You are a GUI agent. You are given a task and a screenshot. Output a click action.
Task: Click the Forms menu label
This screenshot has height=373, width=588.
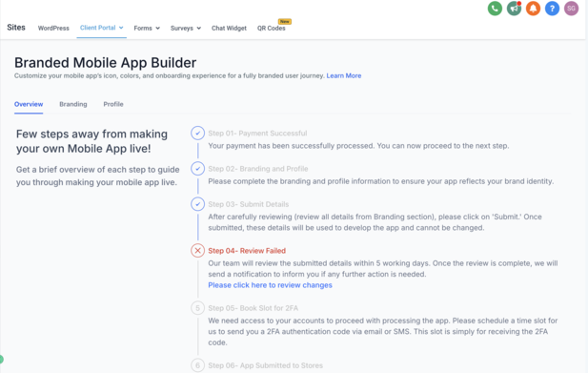143,29
